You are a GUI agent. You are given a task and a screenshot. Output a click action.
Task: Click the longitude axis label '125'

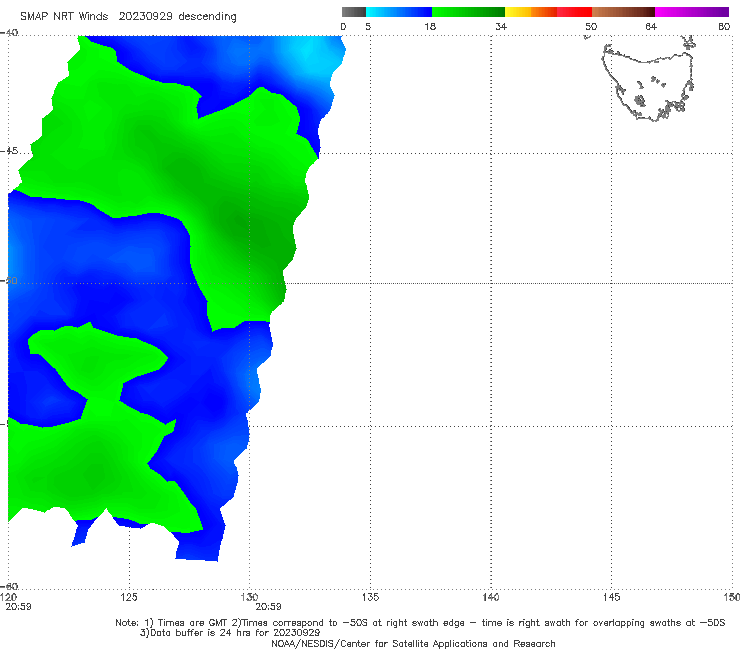click(x=129, y=597)
